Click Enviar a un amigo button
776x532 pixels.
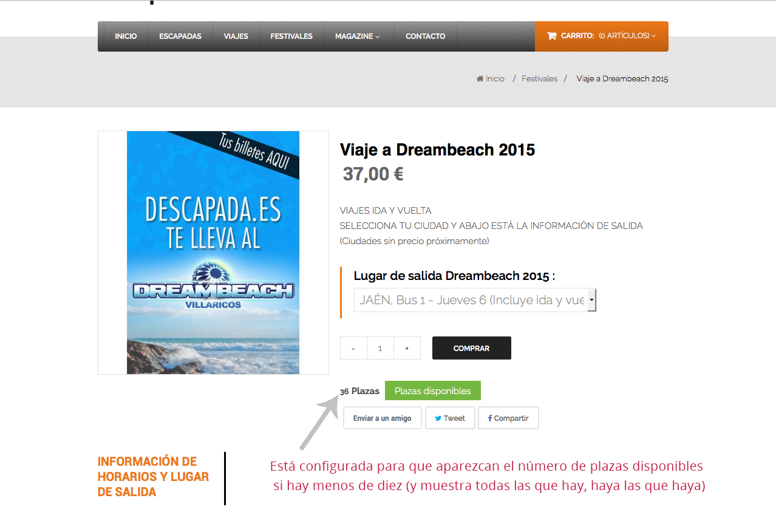(x=383, y=418)
